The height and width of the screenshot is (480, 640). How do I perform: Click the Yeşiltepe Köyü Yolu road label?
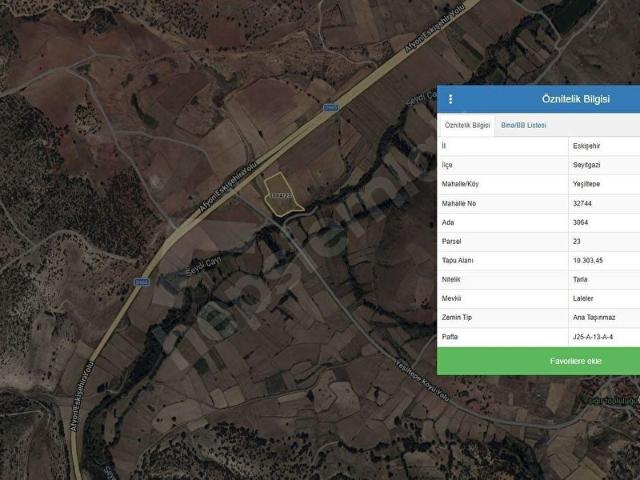tap(422, 380)
